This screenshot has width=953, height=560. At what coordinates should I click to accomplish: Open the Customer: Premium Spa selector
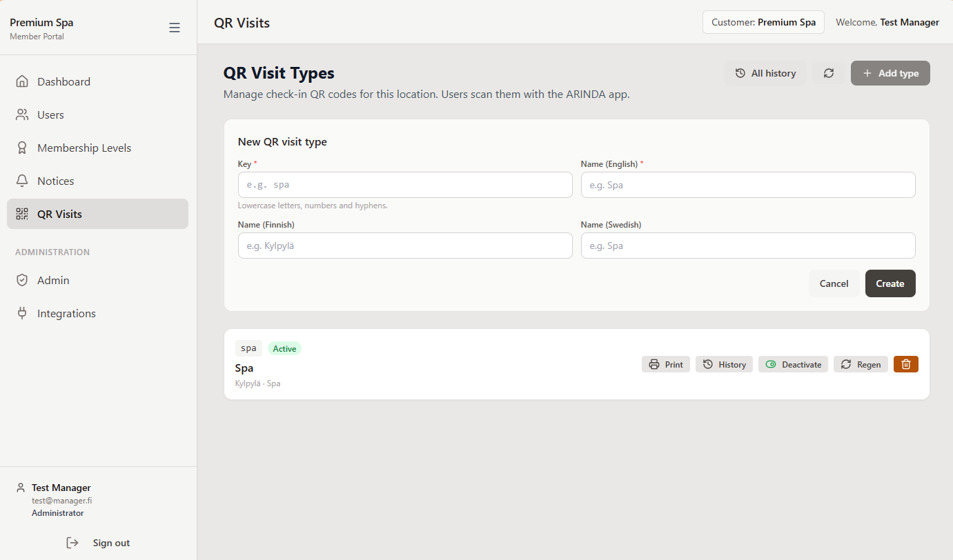coord(763,21)
